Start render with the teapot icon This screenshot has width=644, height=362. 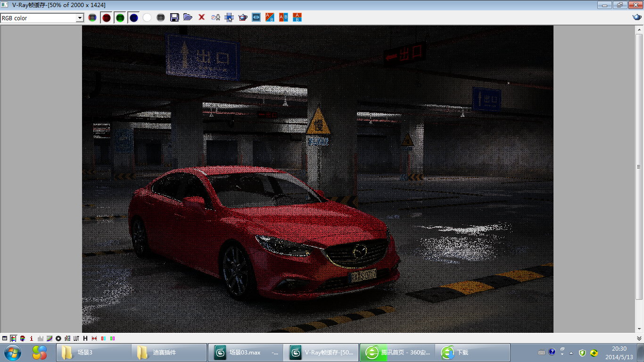tap(243, 17)
